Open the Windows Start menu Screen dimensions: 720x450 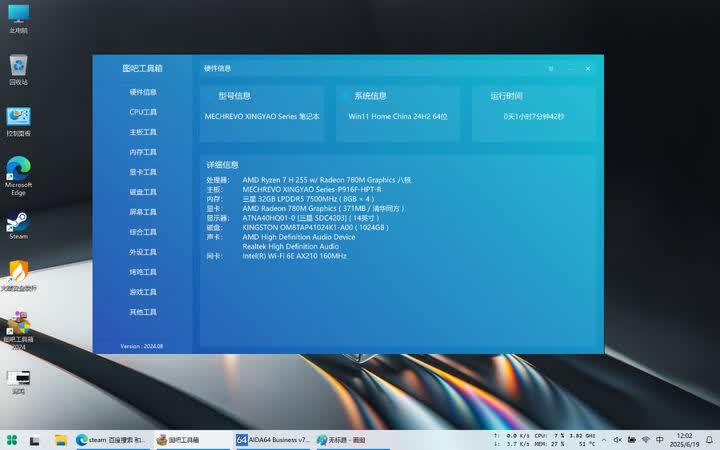click(x=12, y=440)
